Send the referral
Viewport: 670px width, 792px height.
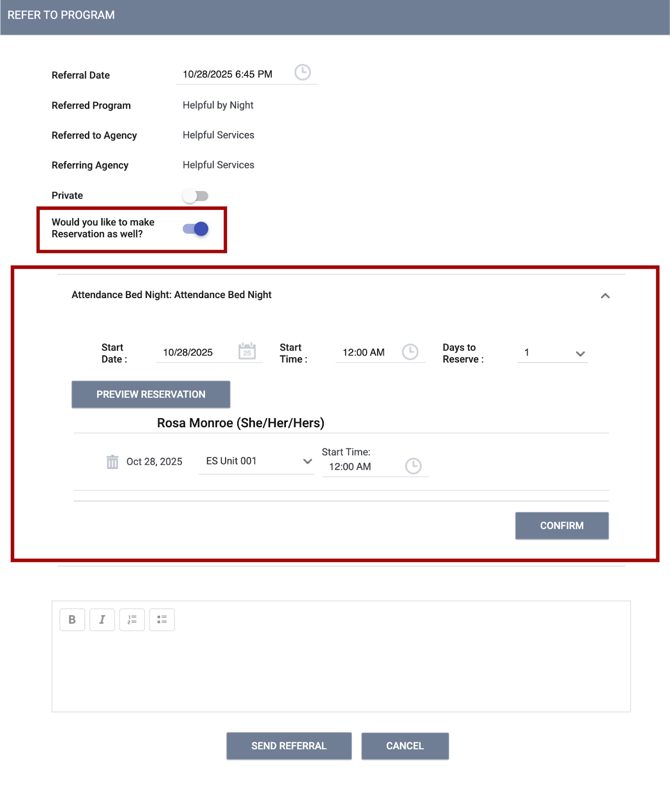pos(289,746)
